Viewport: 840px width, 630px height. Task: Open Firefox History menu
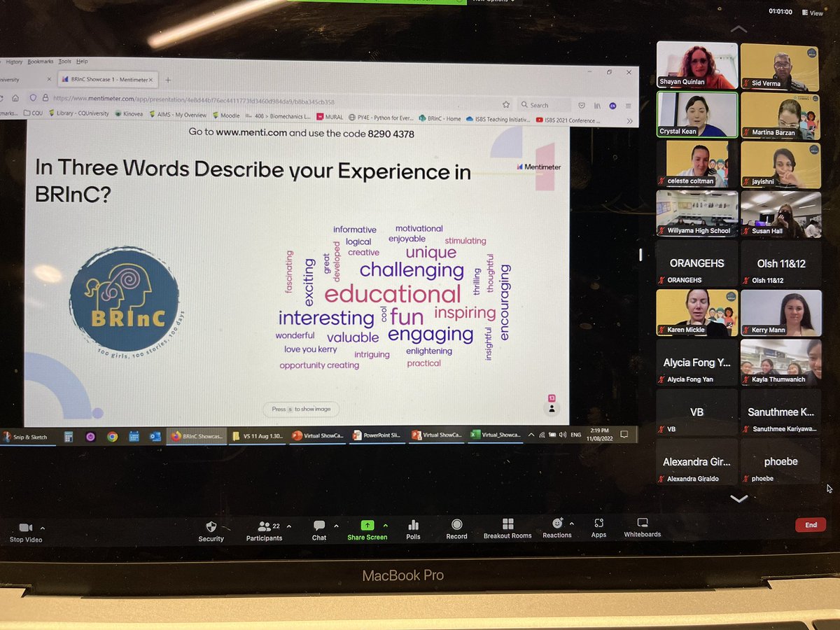[x=14, y=62]
